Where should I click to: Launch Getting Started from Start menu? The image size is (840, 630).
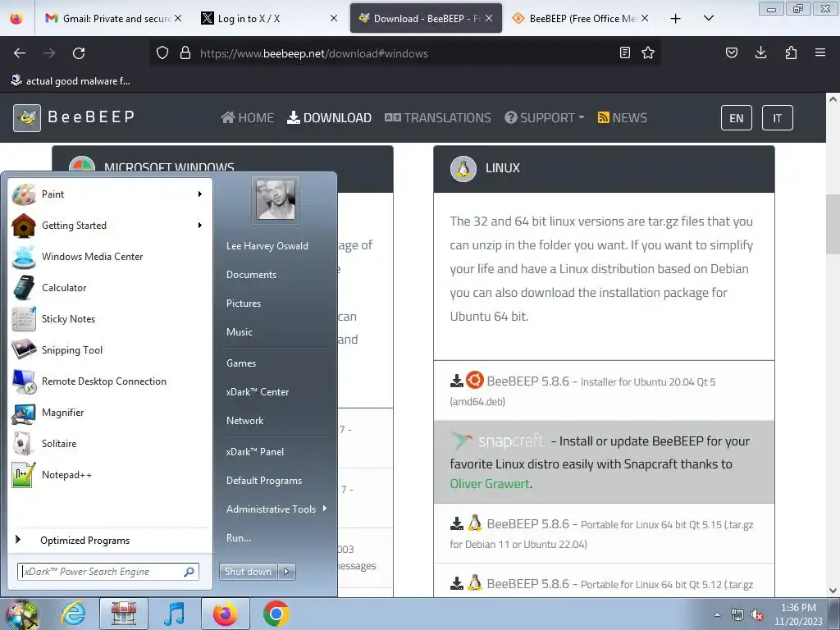109,226
